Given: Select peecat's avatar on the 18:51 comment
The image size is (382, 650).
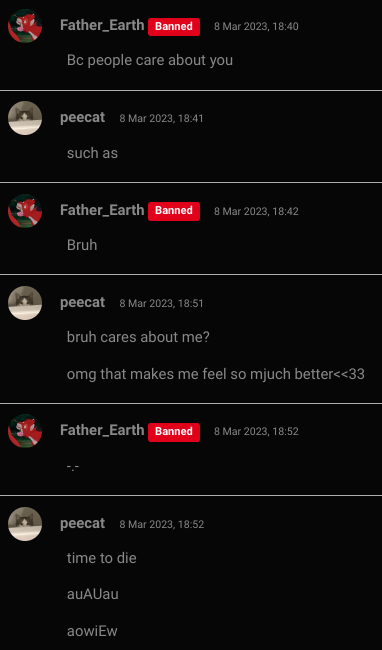Looking at the screenshot, I should [25, 303].
